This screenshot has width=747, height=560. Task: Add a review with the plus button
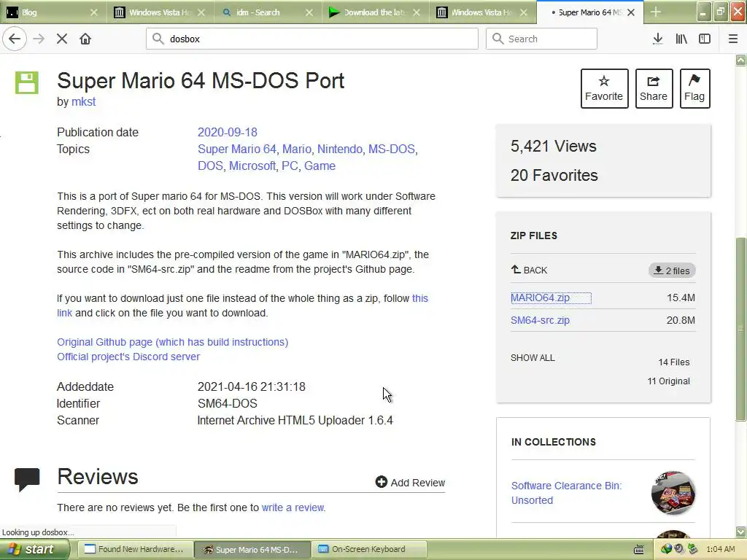(410, 483)
